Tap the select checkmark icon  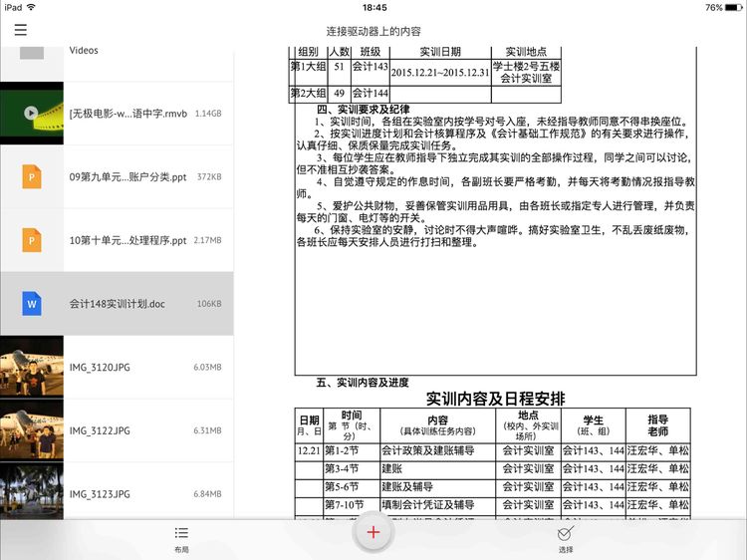pos(566,533)
